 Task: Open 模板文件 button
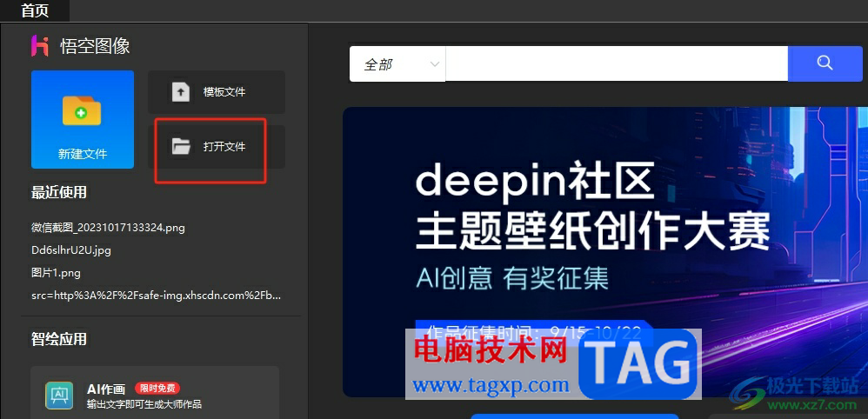[217, 92]
